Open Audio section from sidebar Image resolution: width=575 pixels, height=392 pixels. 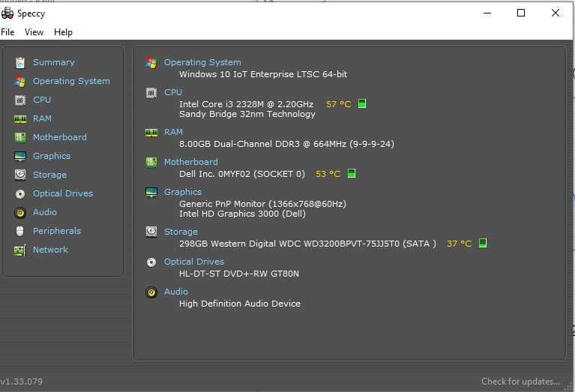pos(45,212)
